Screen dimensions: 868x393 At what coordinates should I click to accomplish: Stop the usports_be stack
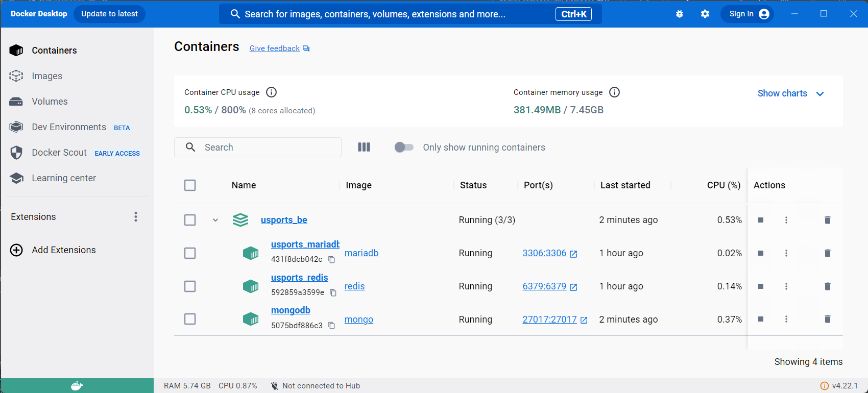[x=761, y=220]
